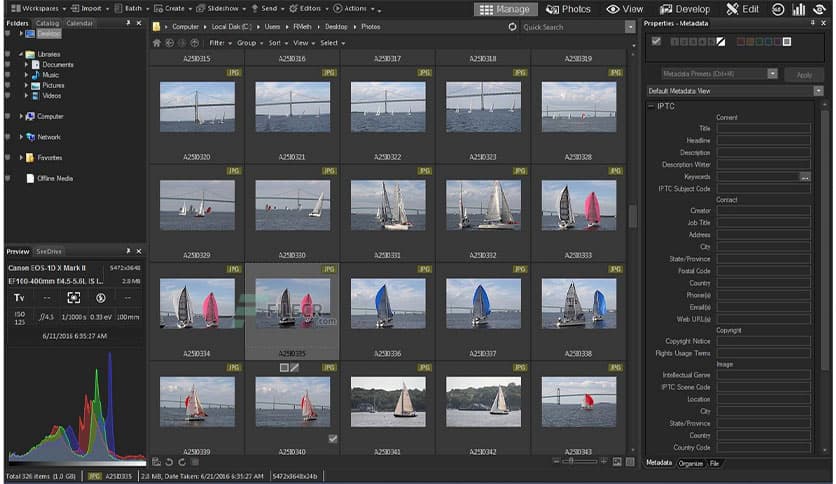Toggle the tagged checkbox in Properties
Image resolution: width=836 pixels, height=484 pixels.
(656, 42)
